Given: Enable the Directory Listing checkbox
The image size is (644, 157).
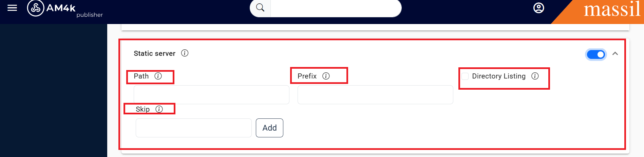Looking at the screenshot, I should coord(465,76).
